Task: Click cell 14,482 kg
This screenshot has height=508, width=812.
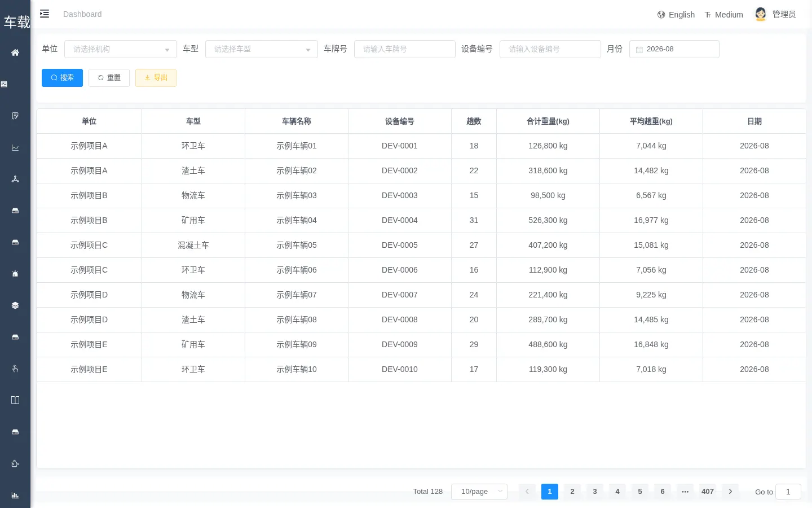Action: point(651,170)
